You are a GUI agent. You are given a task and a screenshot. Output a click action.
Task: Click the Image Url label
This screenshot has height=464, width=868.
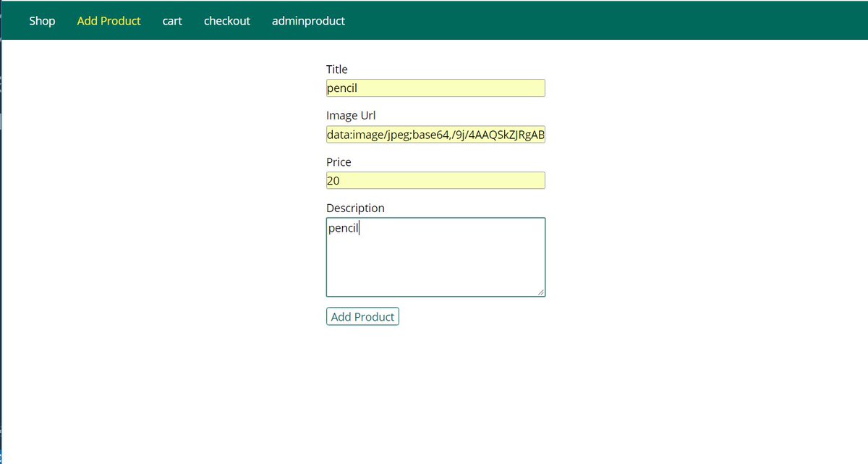coord(351,115)
